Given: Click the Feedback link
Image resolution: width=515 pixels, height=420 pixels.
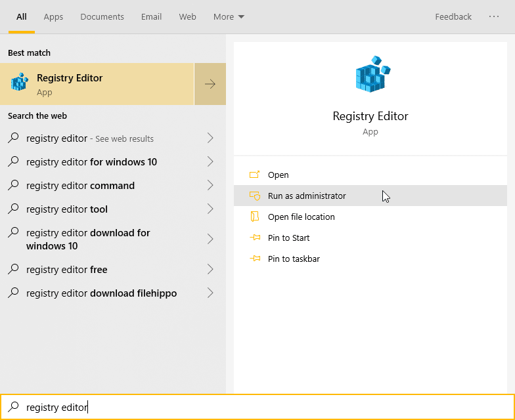Looking at the screenshot, I should coord(453,17).
